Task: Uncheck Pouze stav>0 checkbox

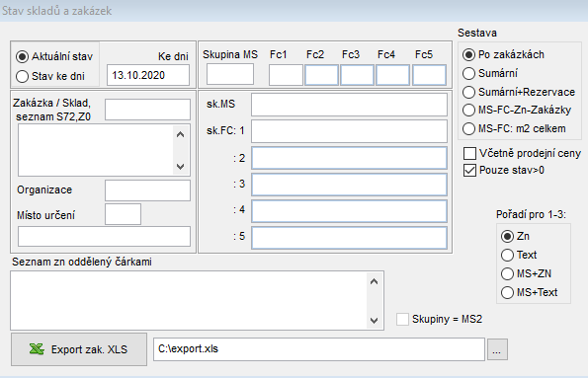Action: [x=469, y=170]
